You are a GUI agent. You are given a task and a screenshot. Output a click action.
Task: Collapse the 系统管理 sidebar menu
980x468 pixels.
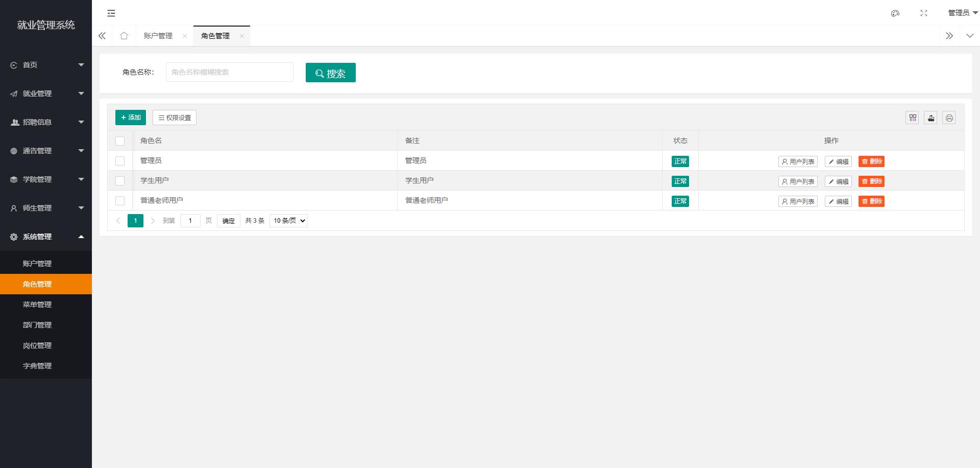tap(46, 237)
